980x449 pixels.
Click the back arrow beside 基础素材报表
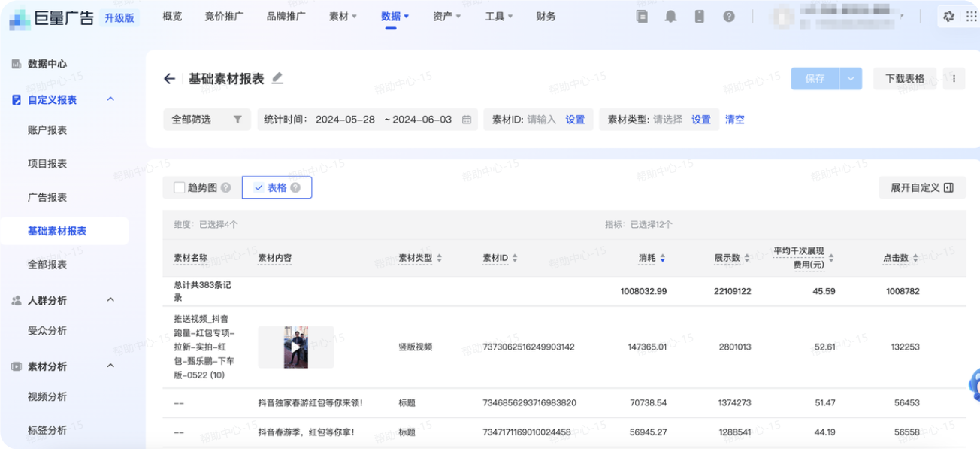pos(169,79)
